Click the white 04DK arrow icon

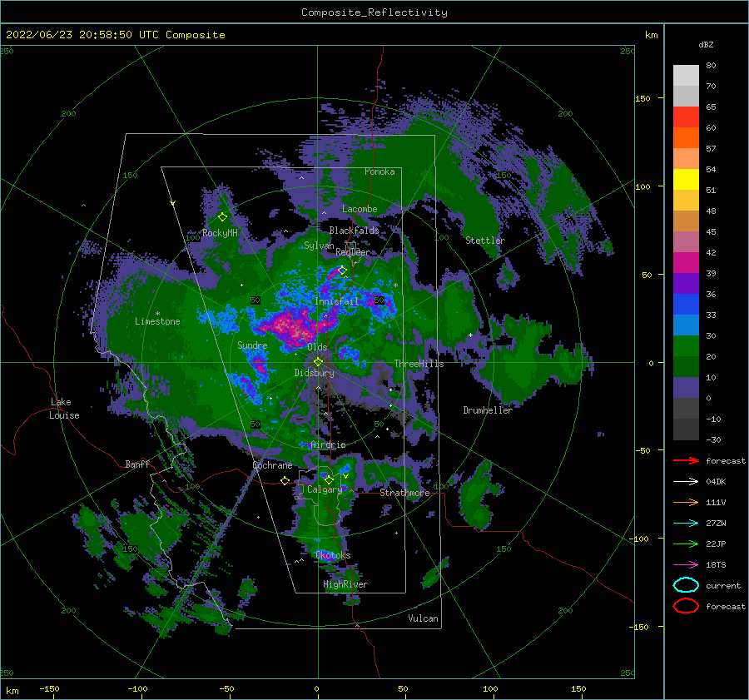tap(686, 481)
